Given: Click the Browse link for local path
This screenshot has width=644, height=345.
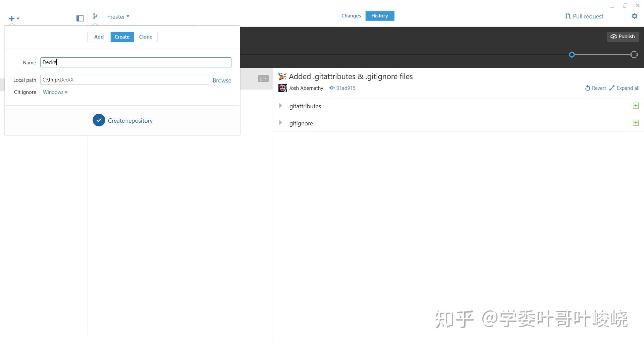Looking at the screenshot, I should pos(222,80).
